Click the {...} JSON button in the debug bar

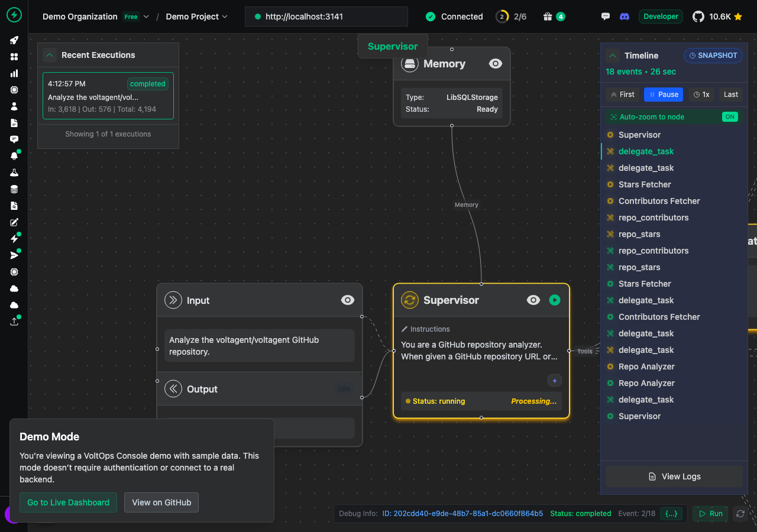671,514
